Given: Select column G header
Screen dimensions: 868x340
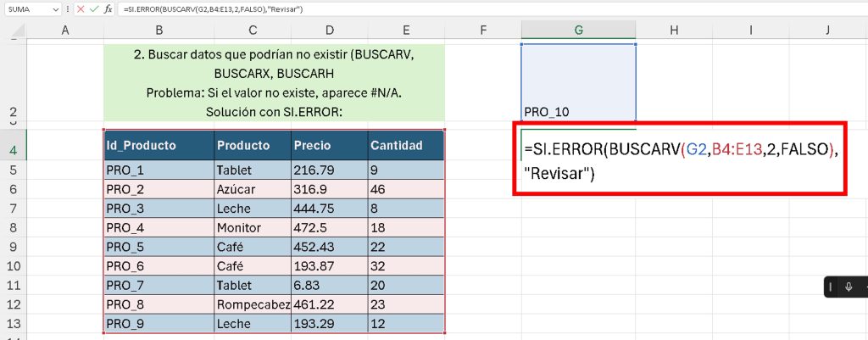Looking at the screenshot, I should pos(578,31).
